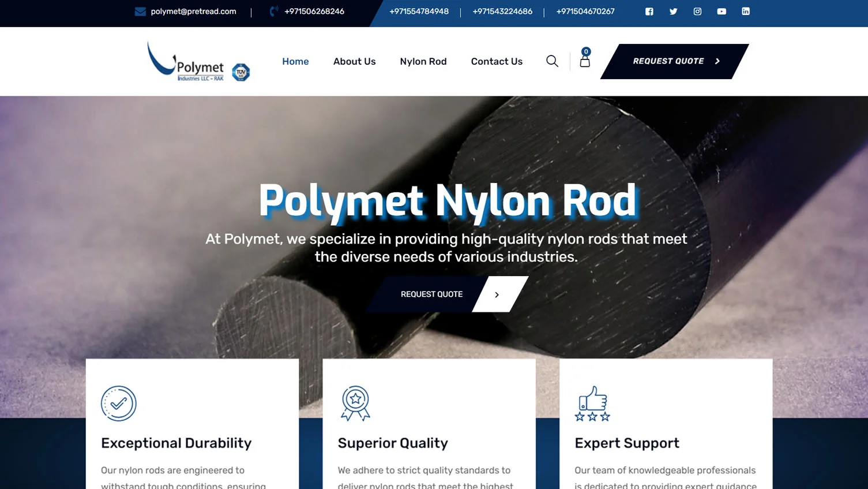The image size is (868, 489).
Task: Call the number +971506268246
Action: 314,12
